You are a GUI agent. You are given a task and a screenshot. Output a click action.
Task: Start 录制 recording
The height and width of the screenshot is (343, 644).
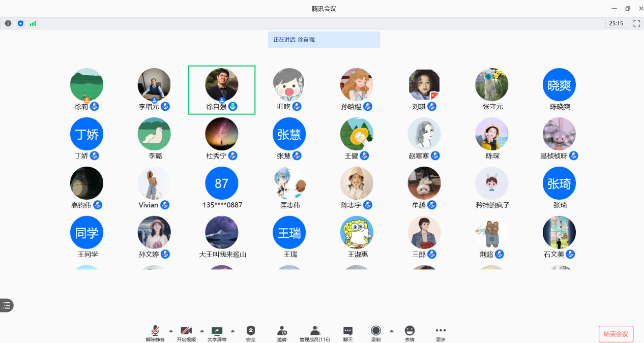click(x=376, y=331)
